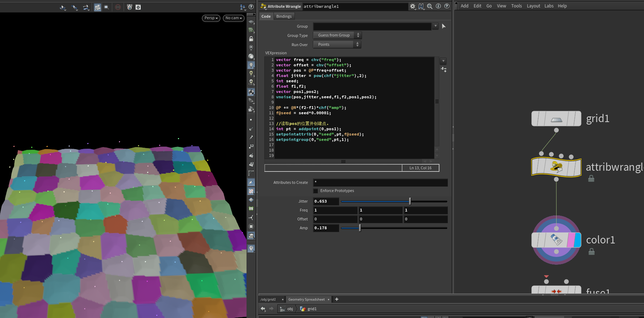Switch to the Bindings tab
The image size is (644, 318).
(283, 16)
